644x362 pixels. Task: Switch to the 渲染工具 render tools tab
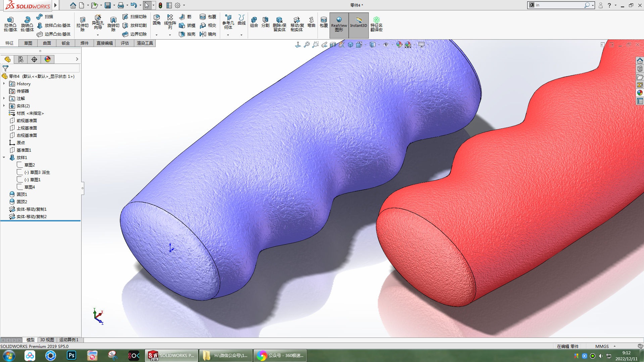[x=145, y=43]
